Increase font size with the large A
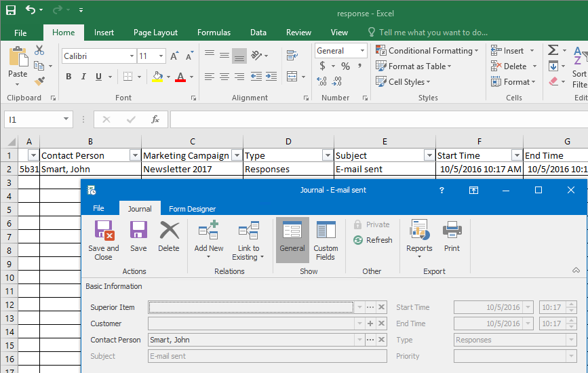 174,56
